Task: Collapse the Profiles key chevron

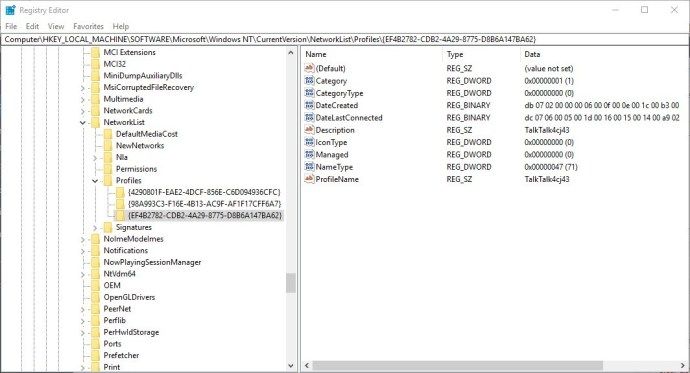Action: [95, 181]
